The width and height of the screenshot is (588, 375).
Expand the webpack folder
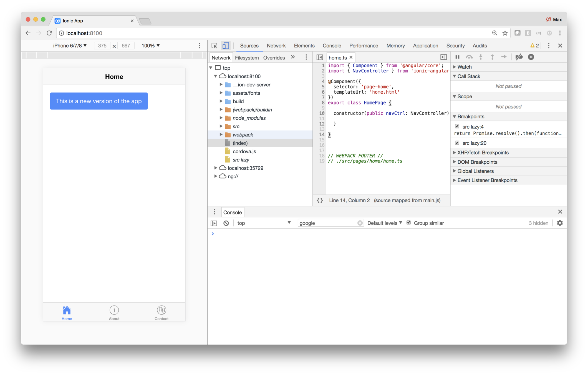pyautogui.click(x=221, y=135)
